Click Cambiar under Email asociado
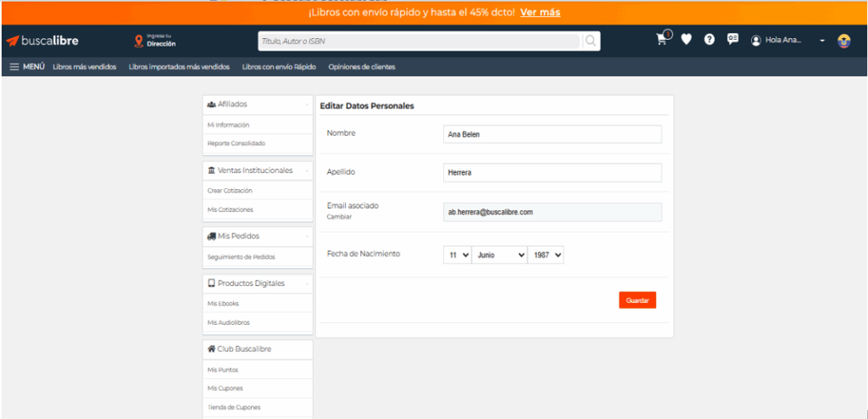Viewport: 868px width, 419px height. click(x=339, y=217)
